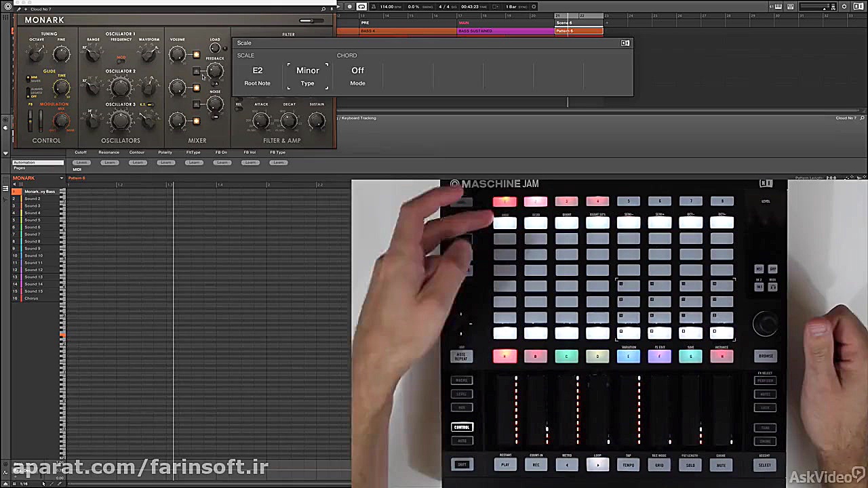Open the 1/16 step grid dropdown
Screen dimensions: 868x488
[x=24, y=483]
